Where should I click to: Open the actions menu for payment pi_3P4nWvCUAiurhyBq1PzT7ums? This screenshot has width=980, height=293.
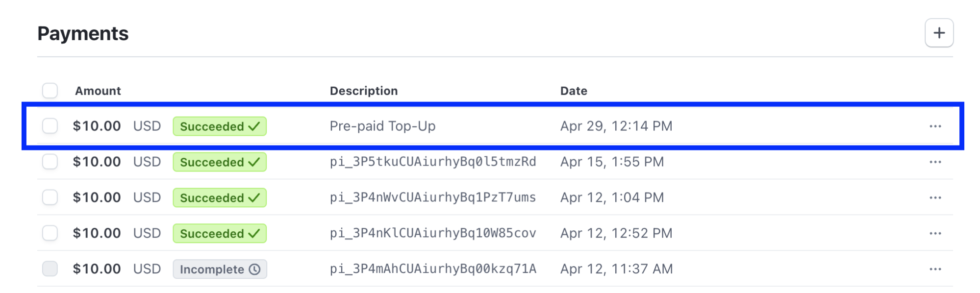[935, 197]
